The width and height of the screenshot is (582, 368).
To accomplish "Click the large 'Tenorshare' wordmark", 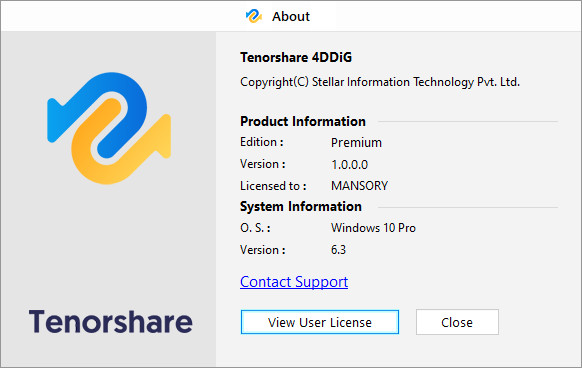I will 111,321.
